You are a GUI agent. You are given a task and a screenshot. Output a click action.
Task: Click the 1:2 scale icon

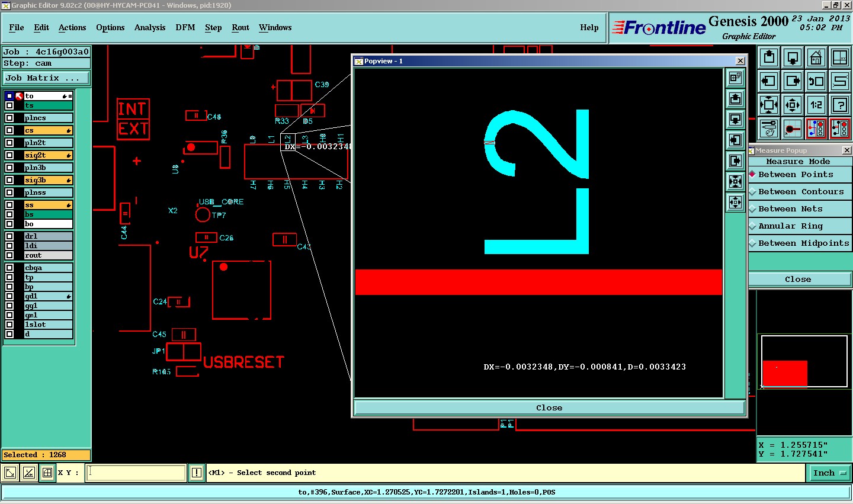pos(816,105)
